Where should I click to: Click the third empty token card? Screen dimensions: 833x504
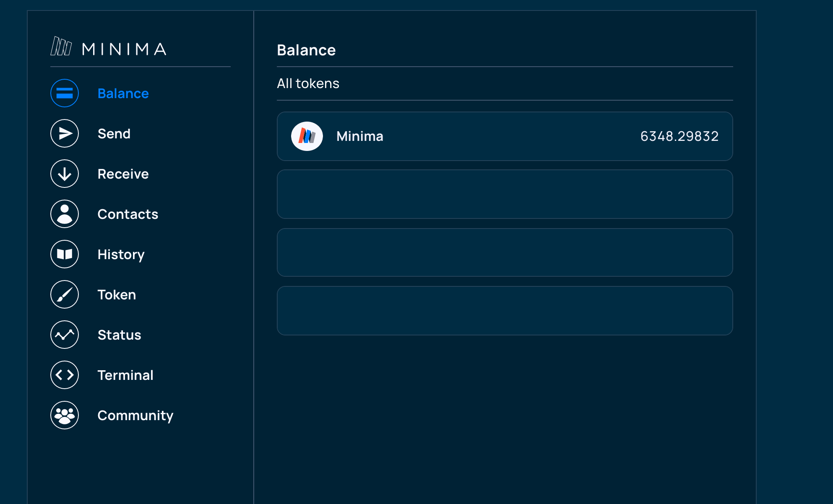(x=505, y=310)
